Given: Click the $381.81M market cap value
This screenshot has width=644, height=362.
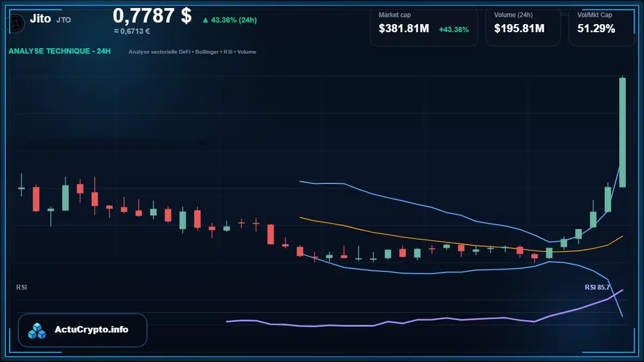Looking at the screenshot, I should click(404, 29).
